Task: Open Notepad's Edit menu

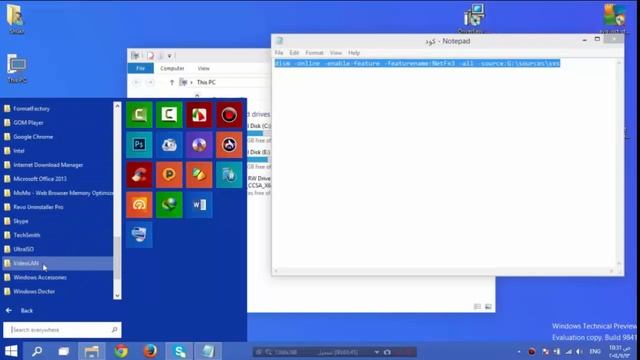Action: pyautogui.click(x=294, y=53)
